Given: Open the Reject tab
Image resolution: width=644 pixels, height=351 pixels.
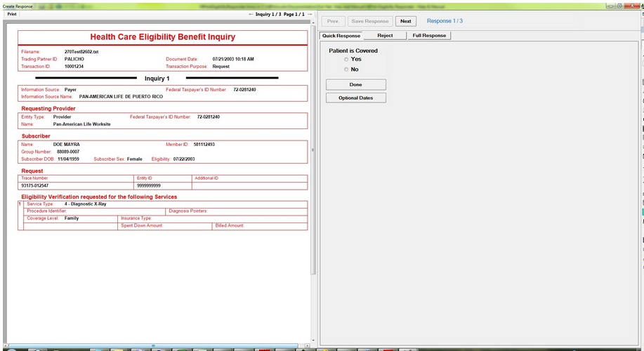Looking at the screenshot, I should click(x=385, y=36).
